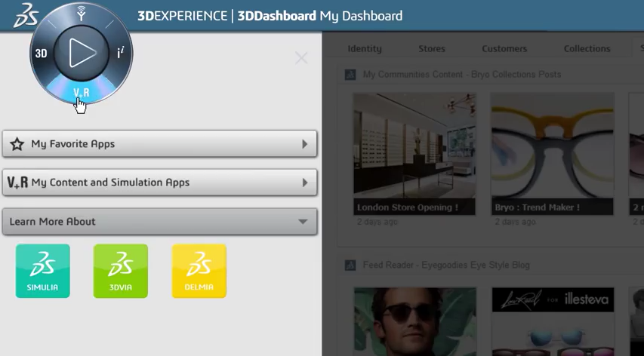This screenshot has width=644, height=356.
Task: Open the Collections tab
Action: 587,48
